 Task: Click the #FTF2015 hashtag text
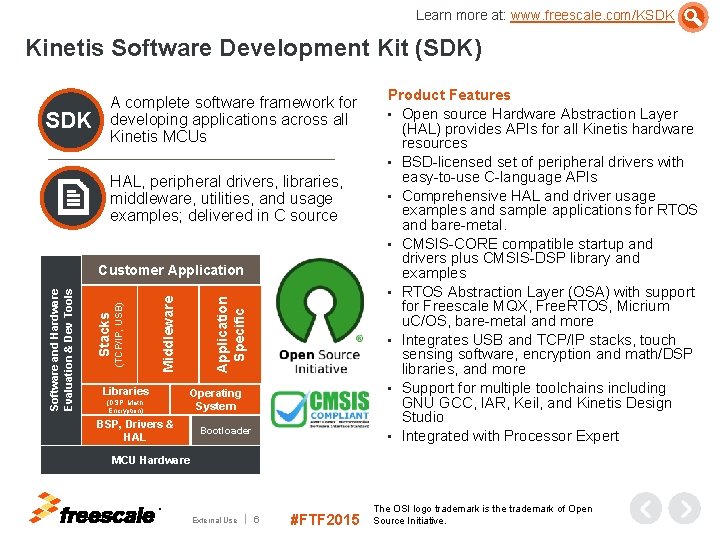325,519
